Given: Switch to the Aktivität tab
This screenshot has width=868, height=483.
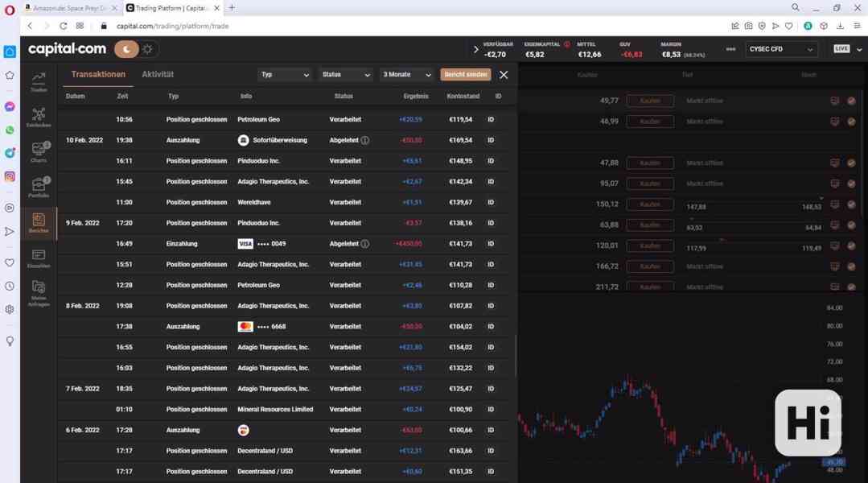Looking at the screenshot, I should (158, 74).
